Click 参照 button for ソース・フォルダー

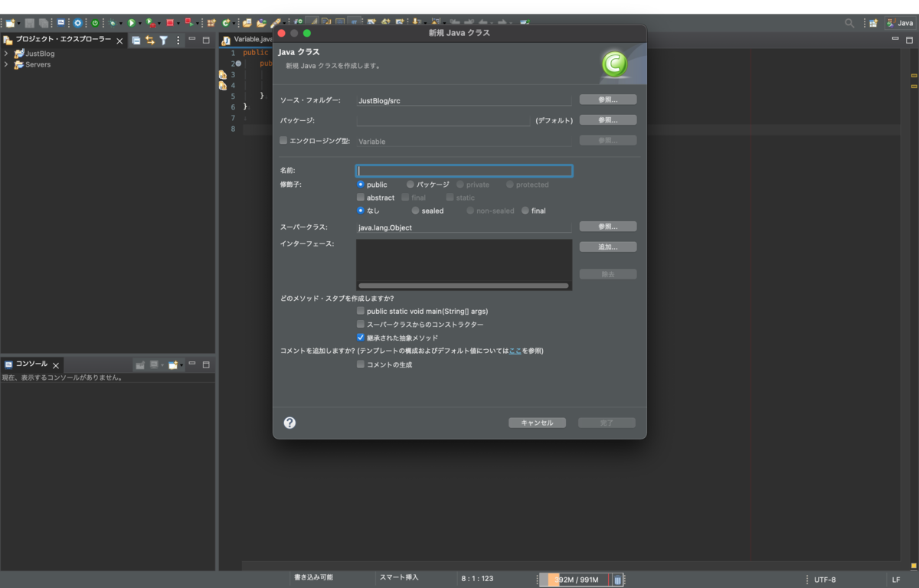point(607,100)
